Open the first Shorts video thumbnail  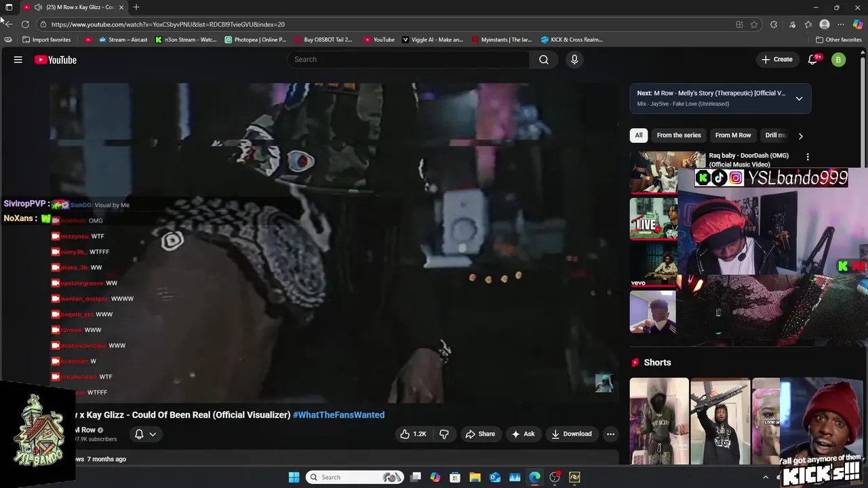tap(658, 421)
